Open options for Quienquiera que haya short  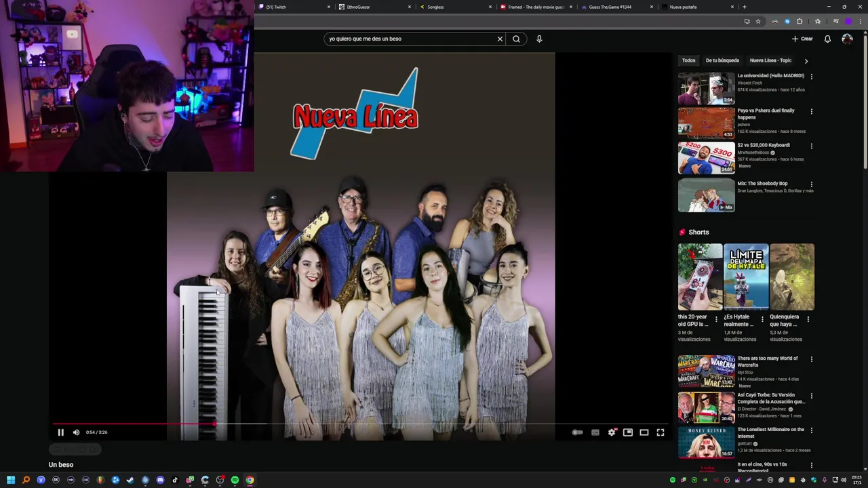click(x=808, y=319)
